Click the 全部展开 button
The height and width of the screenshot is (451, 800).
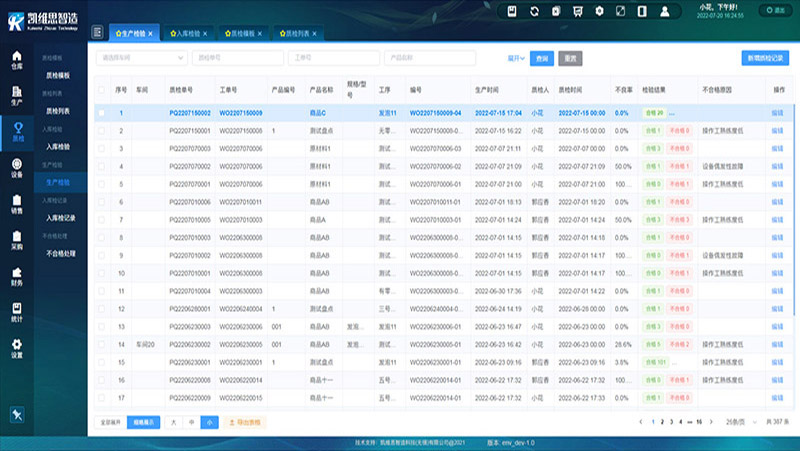point(111,422)
